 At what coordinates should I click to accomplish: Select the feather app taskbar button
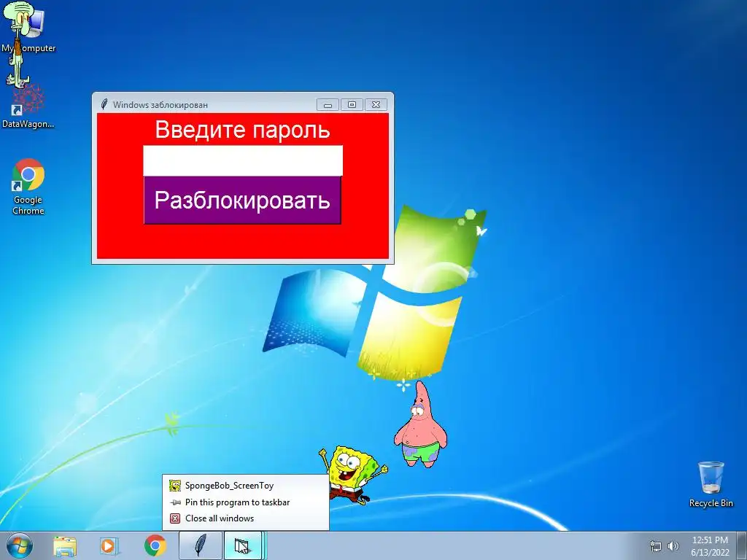(201, 546)
